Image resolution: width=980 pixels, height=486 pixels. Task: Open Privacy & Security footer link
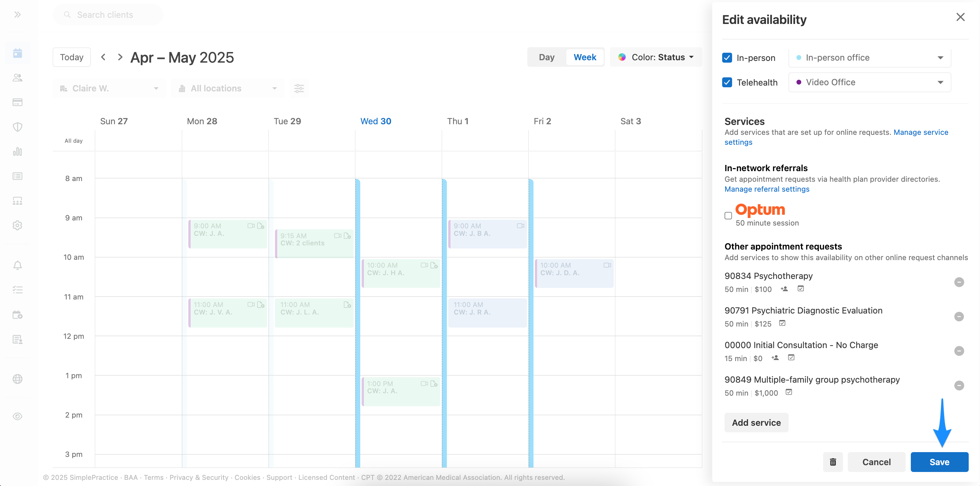tap(199, 478)
